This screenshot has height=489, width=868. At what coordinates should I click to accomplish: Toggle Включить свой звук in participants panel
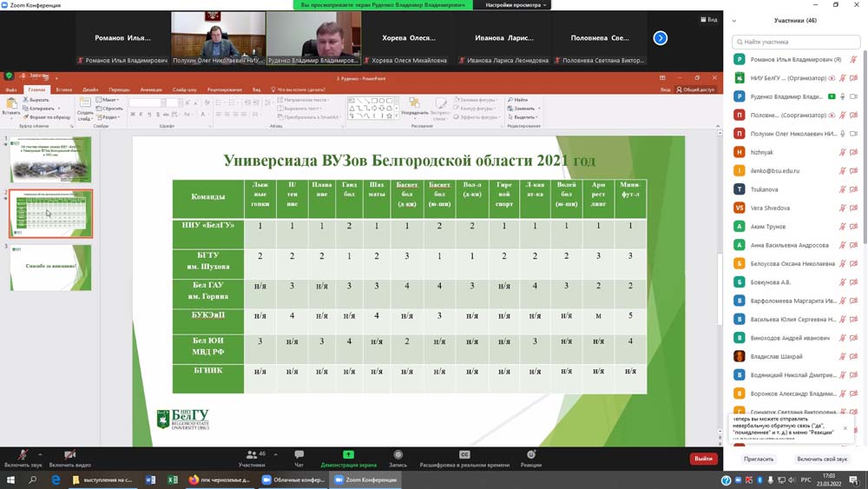click(822, 459)
